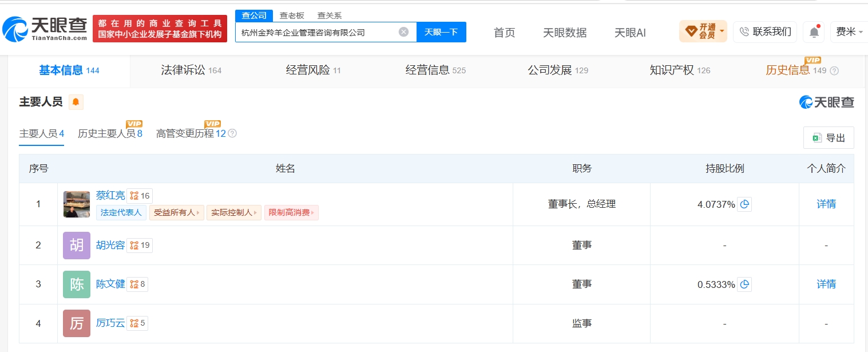Open the 经营风险 tab
This screenshot has width=868, height=352.
click(x=314, y=70)
